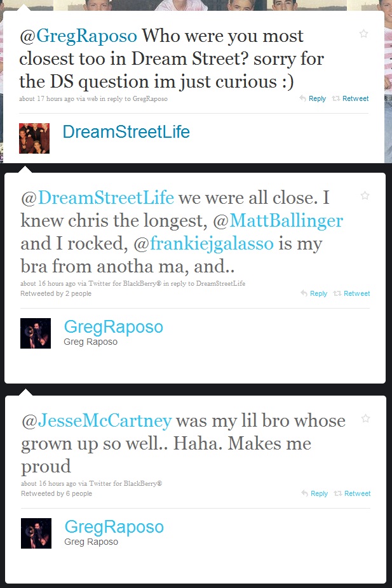This screenshot has height=588, width=392.
Task: Click Reply on the Dream Street question tweet
Action: 313,98
